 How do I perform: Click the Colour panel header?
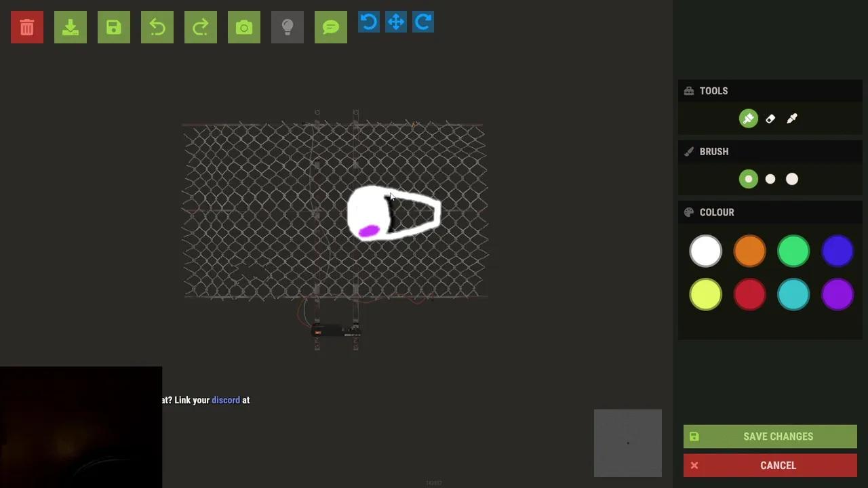(x=770, y=212)
